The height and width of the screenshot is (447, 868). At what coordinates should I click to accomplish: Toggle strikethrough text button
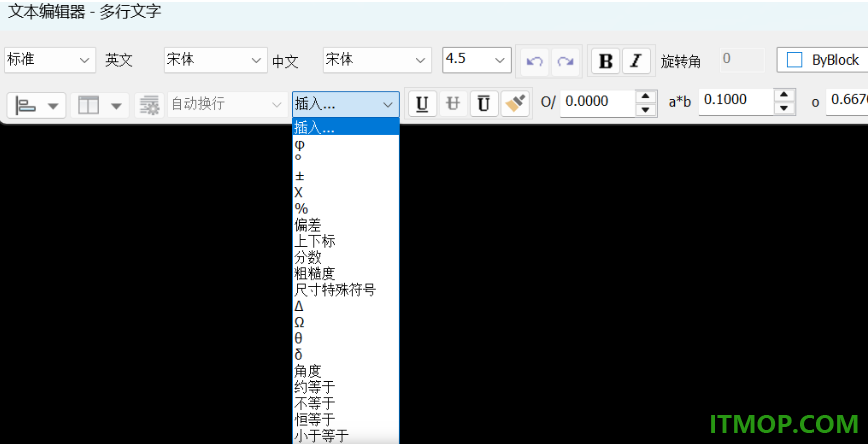pyautogui.click(x=453, y=104)
